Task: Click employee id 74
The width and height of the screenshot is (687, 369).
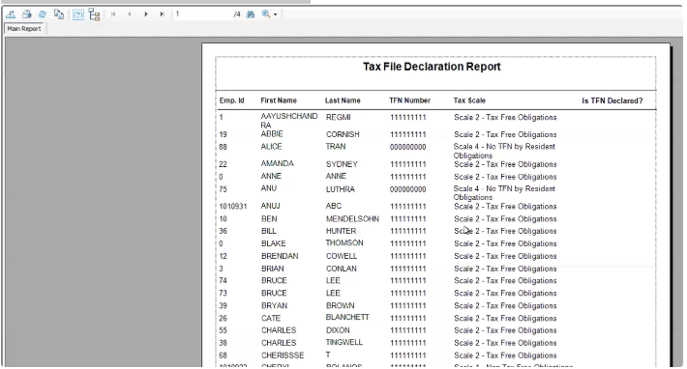Action: (223, 280)
